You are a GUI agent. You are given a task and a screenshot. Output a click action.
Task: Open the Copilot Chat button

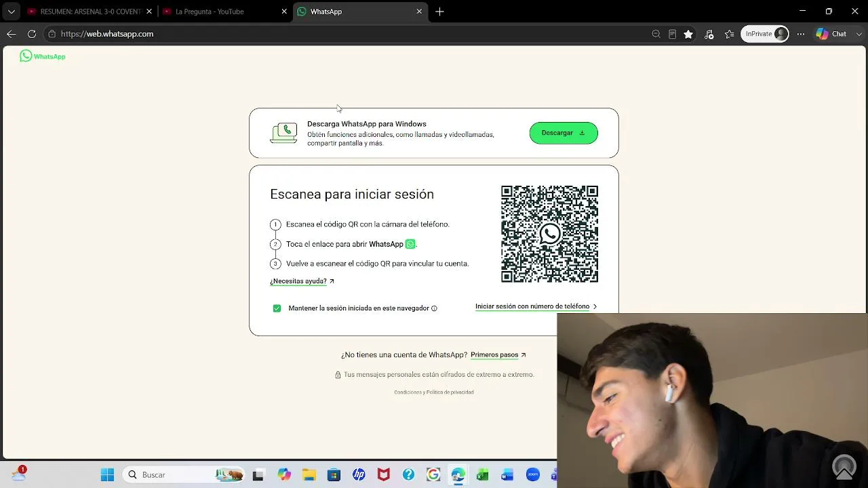pyautogui.click(x=831, y=34)
